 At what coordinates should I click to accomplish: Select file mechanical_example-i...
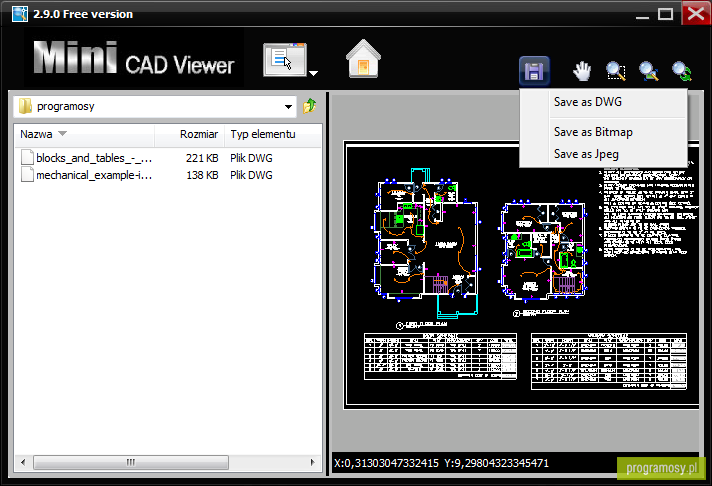coord(94,175)
